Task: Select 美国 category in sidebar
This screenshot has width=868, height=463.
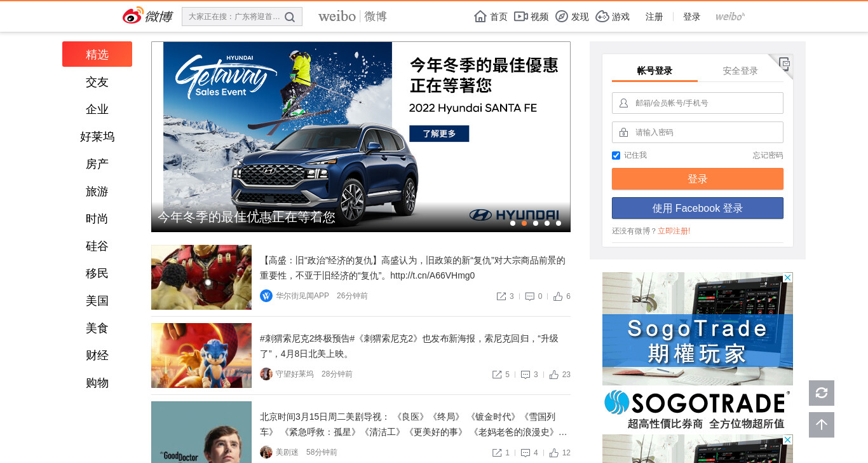Action: [x=97, y=301]
